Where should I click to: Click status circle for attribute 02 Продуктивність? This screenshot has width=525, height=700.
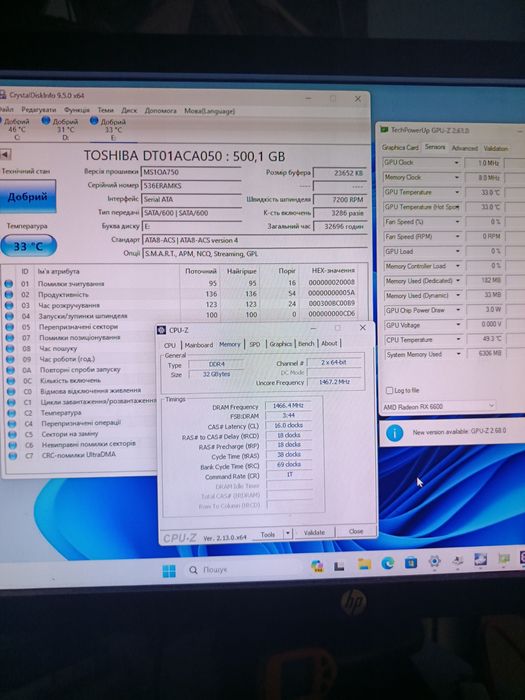(x=9, y=294)
